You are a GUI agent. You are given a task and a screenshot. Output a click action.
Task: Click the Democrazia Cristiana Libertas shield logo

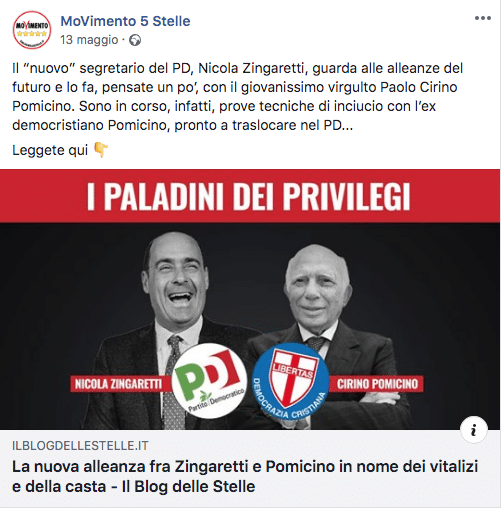point(290,381)
